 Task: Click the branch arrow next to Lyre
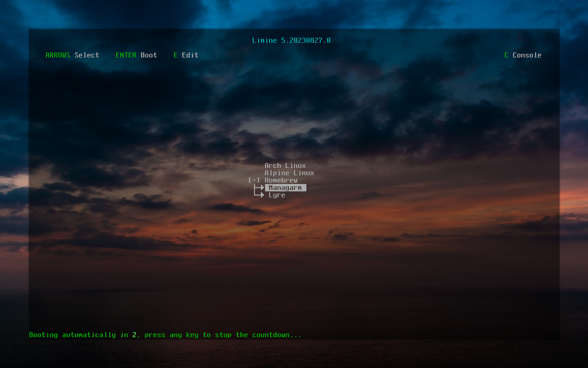point(259,195)
